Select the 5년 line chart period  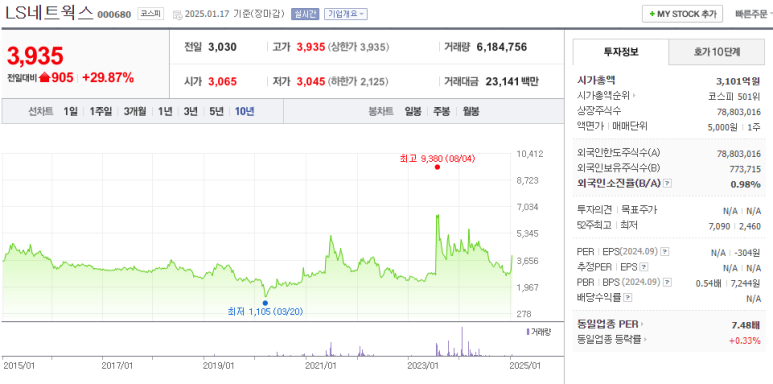pos(216,111)
